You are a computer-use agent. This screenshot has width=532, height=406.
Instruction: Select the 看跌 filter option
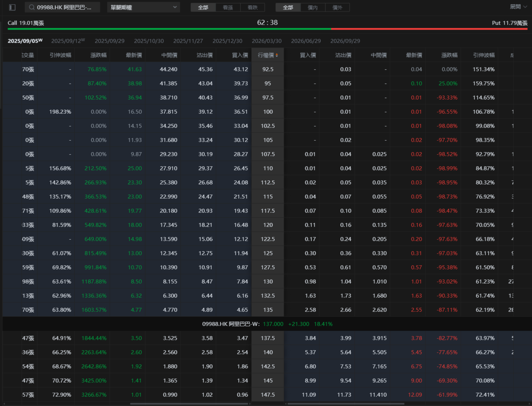pyautogui.click(x=253, y=8)
